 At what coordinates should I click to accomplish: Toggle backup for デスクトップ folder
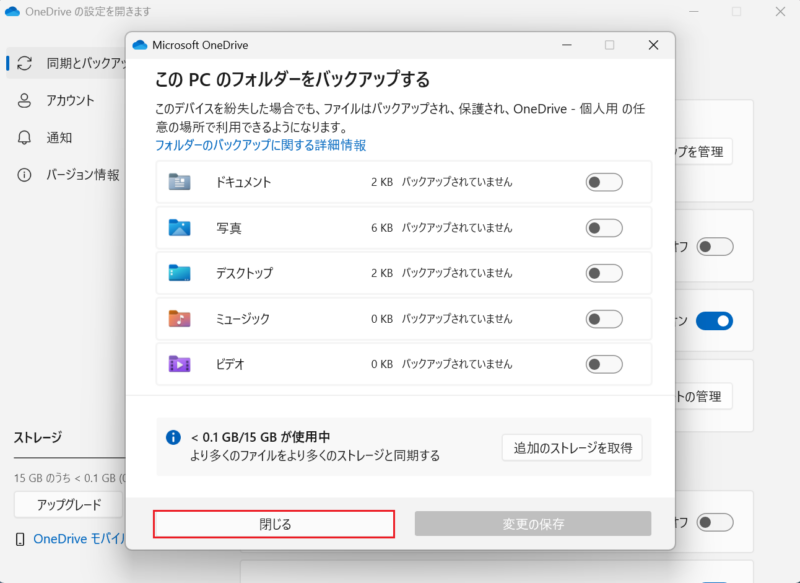pyautogui.click(x=604, y=273)
